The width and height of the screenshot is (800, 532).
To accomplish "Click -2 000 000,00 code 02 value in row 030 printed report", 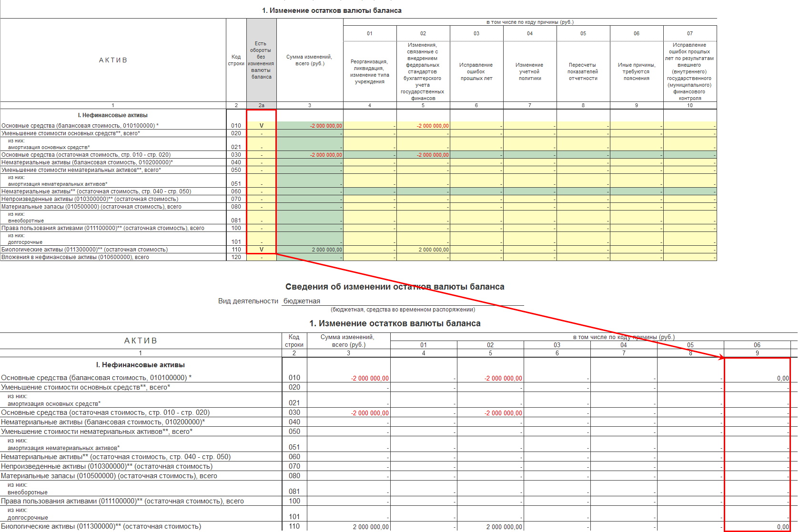I will 503,413.
